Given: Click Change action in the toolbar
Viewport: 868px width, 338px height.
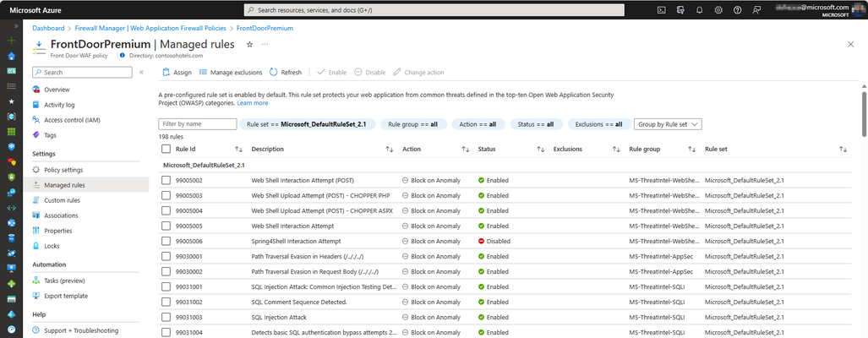Looking at the screenshot, I should click(x=418, y=73).
